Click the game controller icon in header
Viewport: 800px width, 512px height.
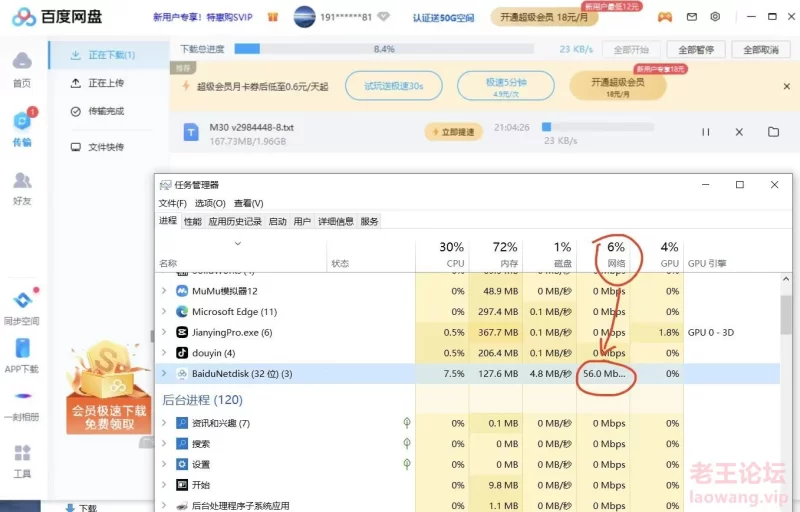pos(664,17)
